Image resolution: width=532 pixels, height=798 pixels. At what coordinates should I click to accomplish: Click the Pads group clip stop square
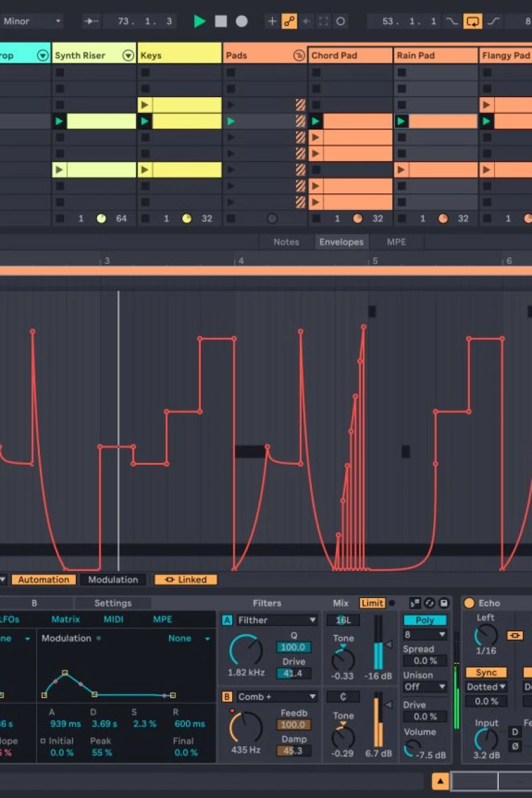231,218
